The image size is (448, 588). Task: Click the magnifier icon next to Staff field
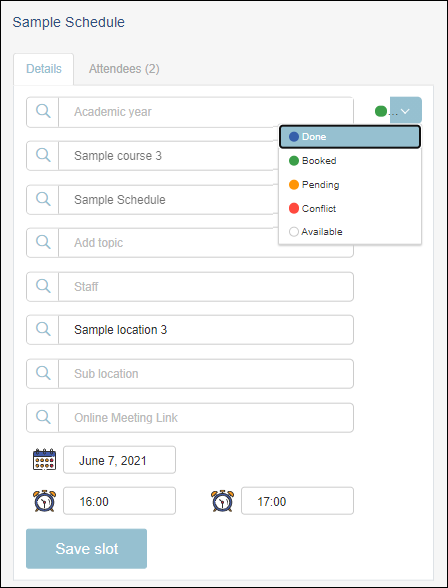click(43, 286)
